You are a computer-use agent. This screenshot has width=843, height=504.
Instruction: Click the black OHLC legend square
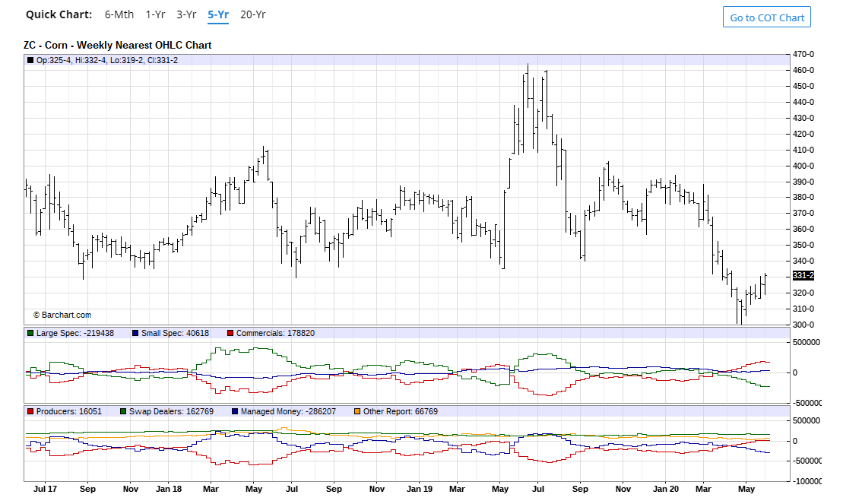pos(30,60)
